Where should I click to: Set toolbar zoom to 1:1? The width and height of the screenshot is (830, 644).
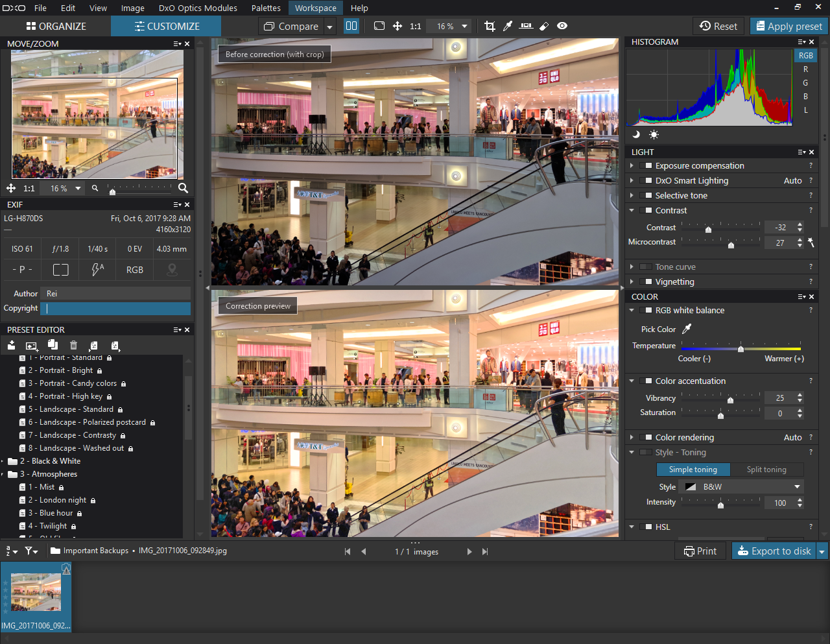(x=416, y=27)
